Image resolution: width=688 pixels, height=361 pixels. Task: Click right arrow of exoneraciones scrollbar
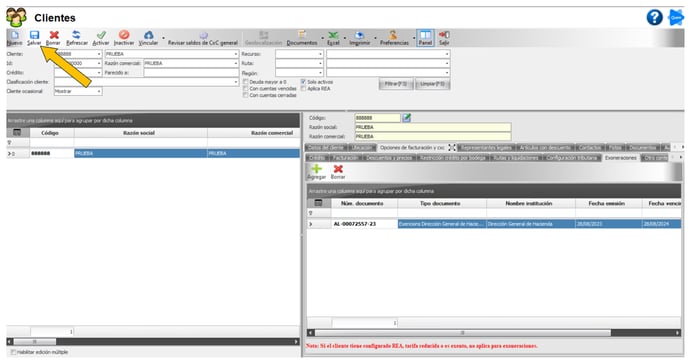pos(678,332)
